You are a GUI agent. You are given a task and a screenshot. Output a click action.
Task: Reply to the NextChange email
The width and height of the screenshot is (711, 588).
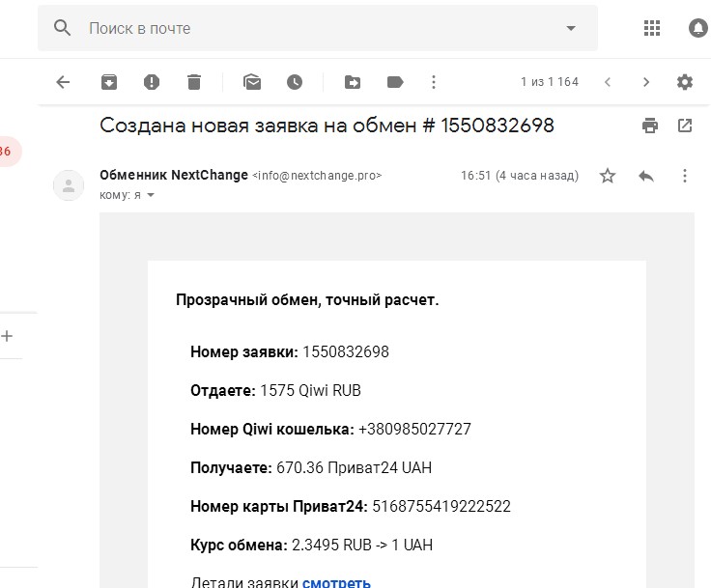(x=646, y=176)
